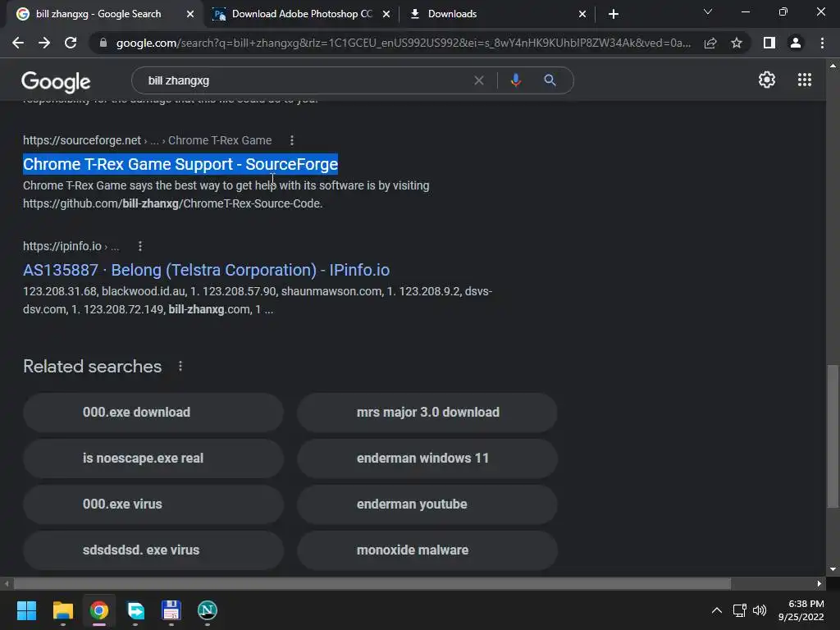
Task: Go to the Google homepage logo
Action: [56, 81]
